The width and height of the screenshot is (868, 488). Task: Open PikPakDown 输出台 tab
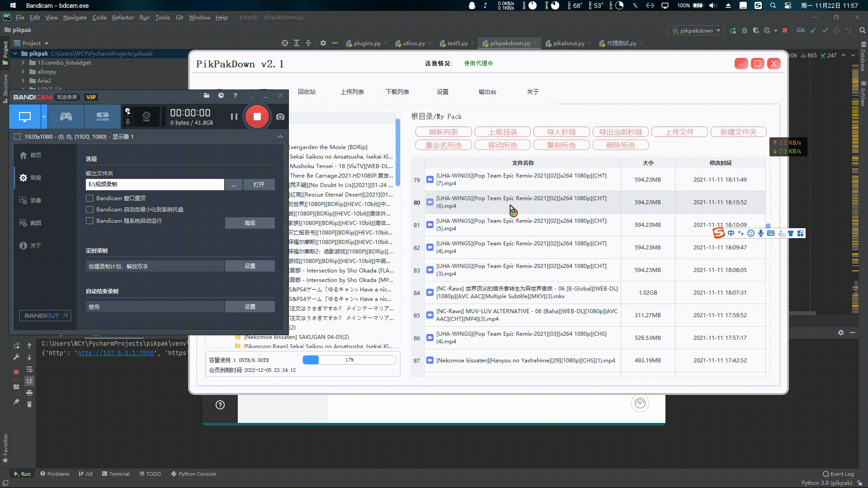[487, 92]
